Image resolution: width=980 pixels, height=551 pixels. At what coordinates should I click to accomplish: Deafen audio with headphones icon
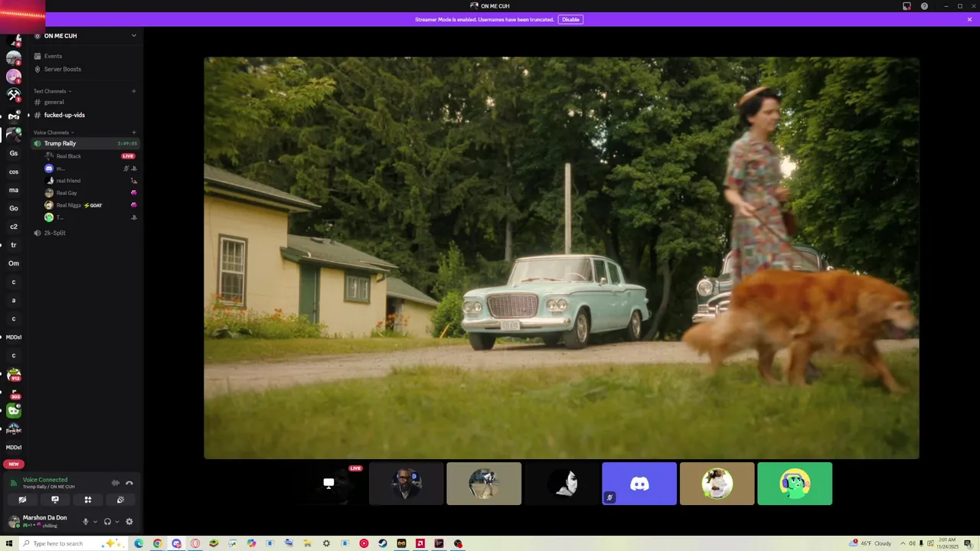tap(107, 522)
